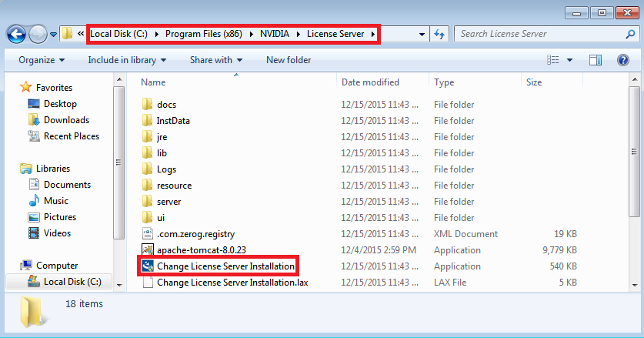Screen dimensions: 644x338
Task: Open the jre folder
Action: coord(162,137)
